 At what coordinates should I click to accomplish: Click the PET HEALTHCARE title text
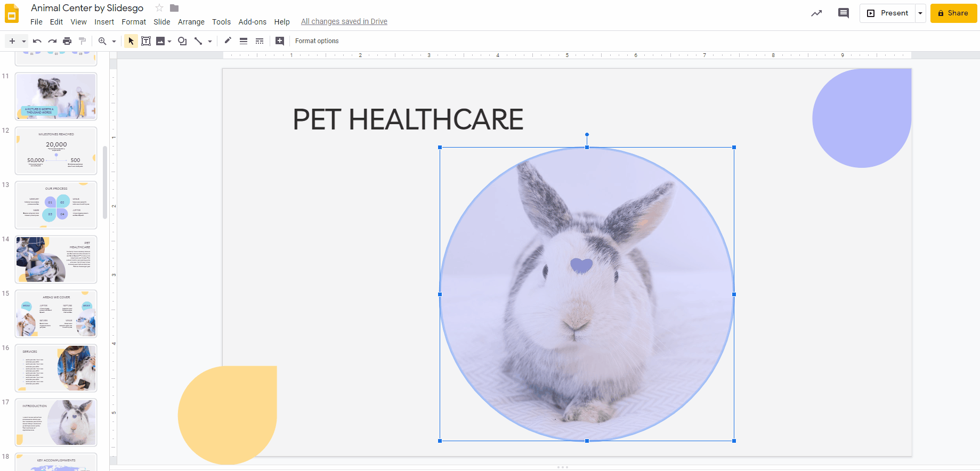(x=408, y=119)
